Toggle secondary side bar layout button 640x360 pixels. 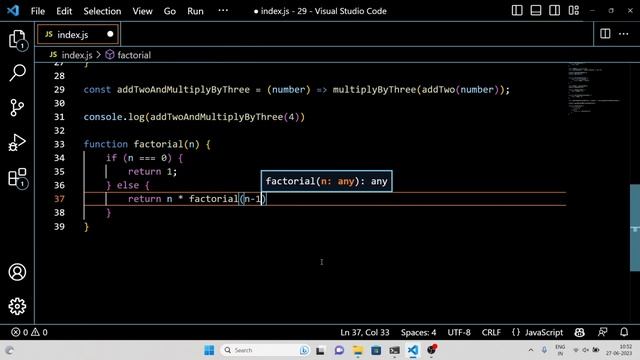point(554,11)
